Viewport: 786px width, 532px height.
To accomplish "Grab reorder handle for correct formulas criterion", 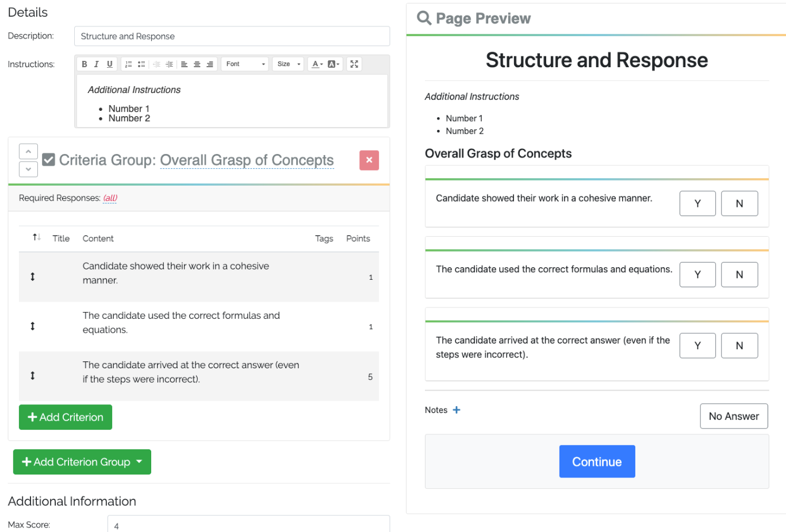I will point(33,326).
